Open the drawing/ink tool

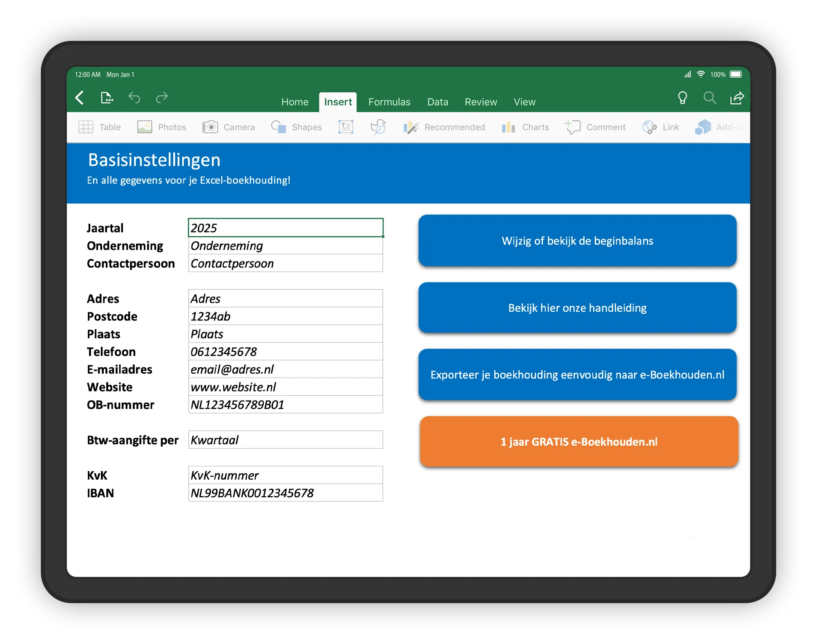[378, 127]
